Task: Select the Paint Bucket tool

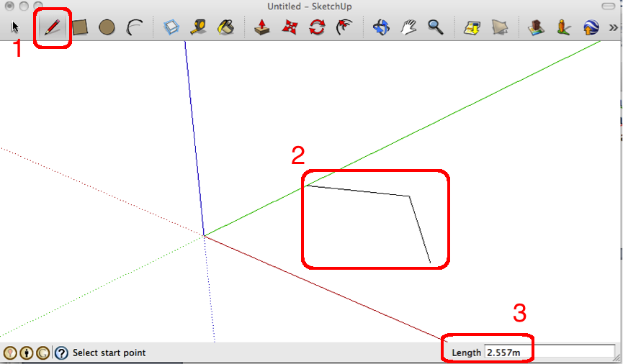Action: click(226, 28)
